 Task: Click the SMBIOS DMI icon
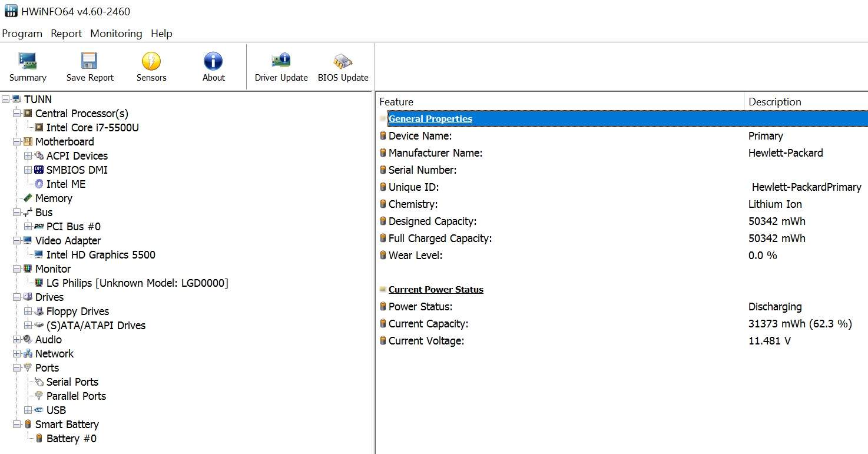point(39,170)
